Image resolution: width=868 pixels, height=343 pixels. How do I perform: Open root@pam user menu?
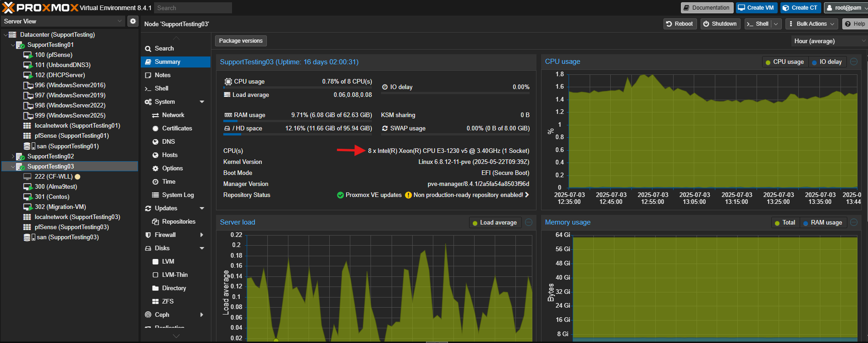[845, 8]
